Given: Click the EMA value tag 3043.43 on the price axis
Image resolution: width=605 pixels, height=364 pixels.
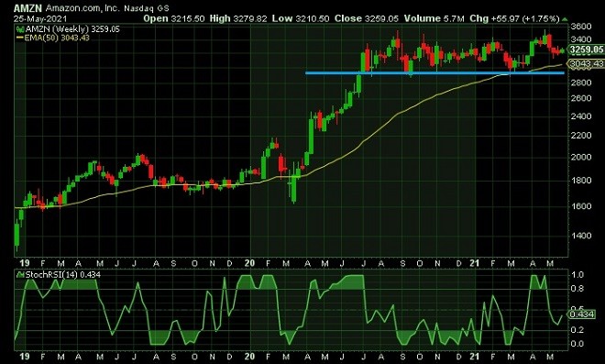Looking at the screenshot, I should tap(586, 63).
